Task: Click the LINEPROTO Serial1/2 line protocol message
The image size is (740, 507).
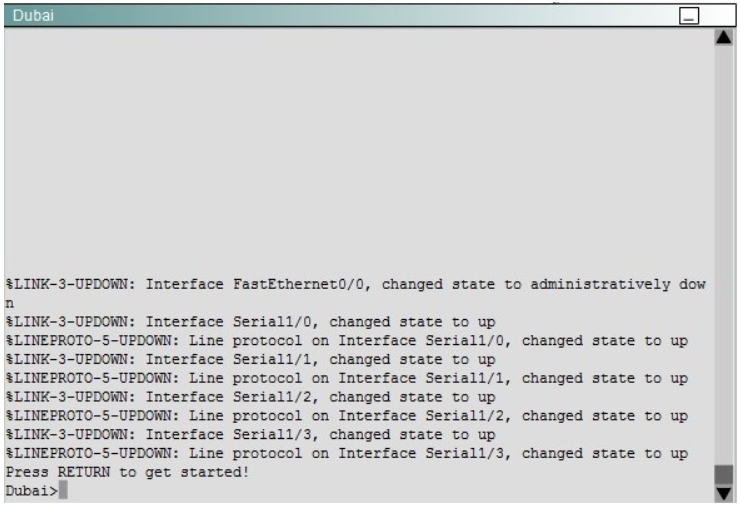Action: coord(347,416)
